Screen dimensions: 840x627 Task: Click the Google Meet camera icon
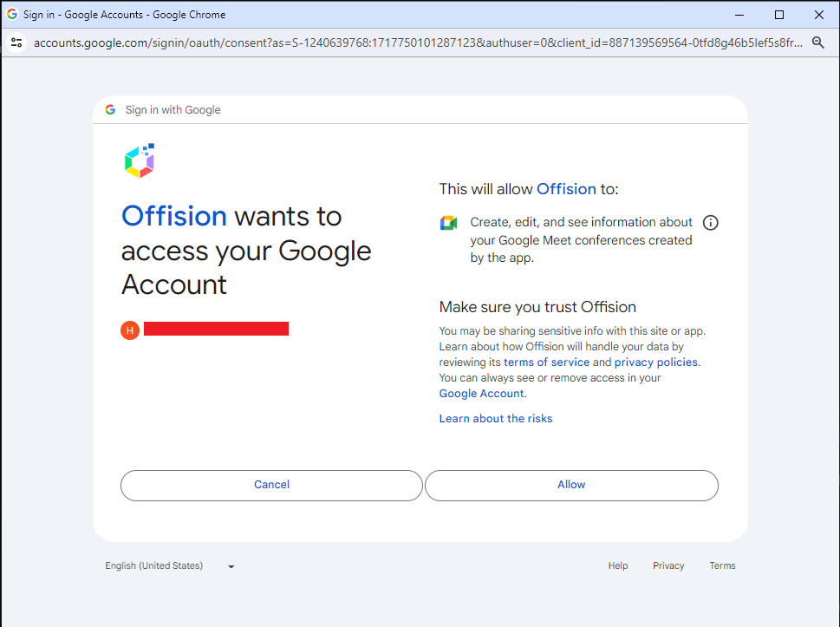tap(448, 223)
